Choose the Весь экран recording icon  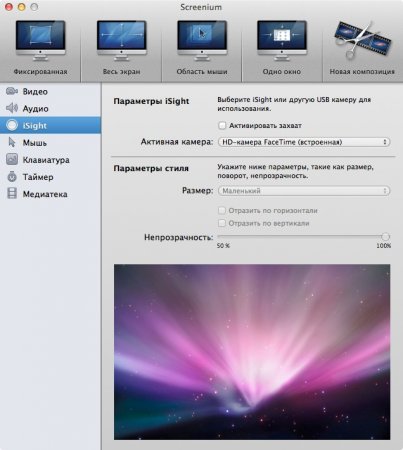[x=121, y=41]
